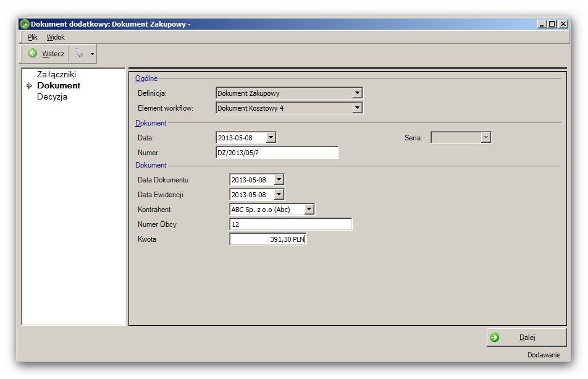Click the Data Ewidencji label
The image size is (588, 379).
point(161,195)
